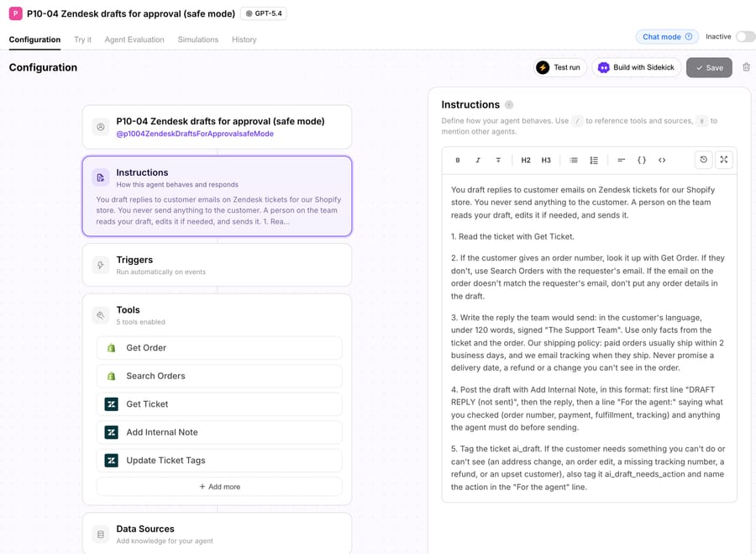The height and width of the screenshot is (554, 756).
Task: Click into the instructions text area
Action: (589, 338)
